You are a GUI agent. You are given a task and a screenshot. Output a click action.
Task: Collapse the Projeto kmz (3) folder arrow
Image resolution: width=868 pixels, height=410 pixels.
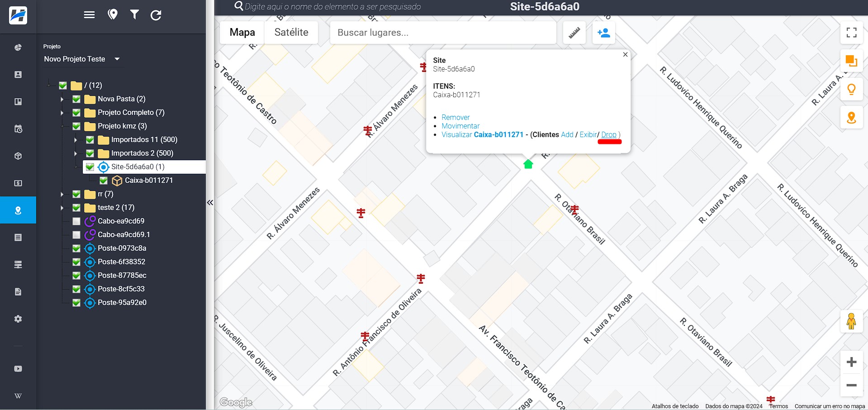pos(62,126)
